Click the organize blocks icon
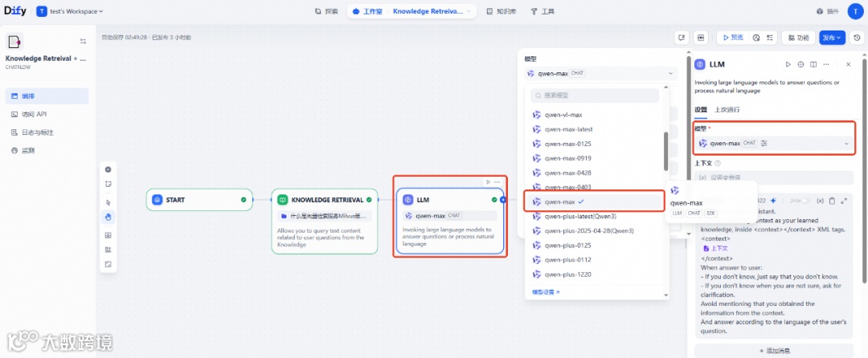The width and height of the screenshot is (868, 358). coord(108,250)
